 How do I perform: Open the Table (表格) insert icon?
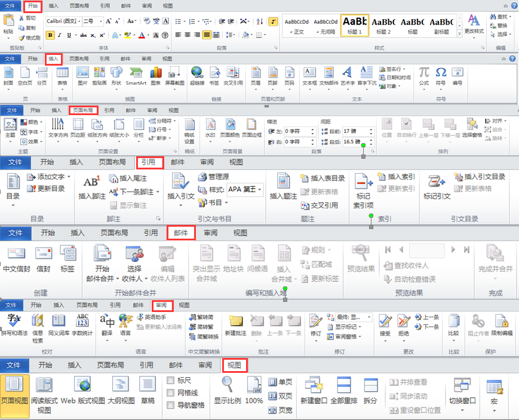tap(62, 72)
